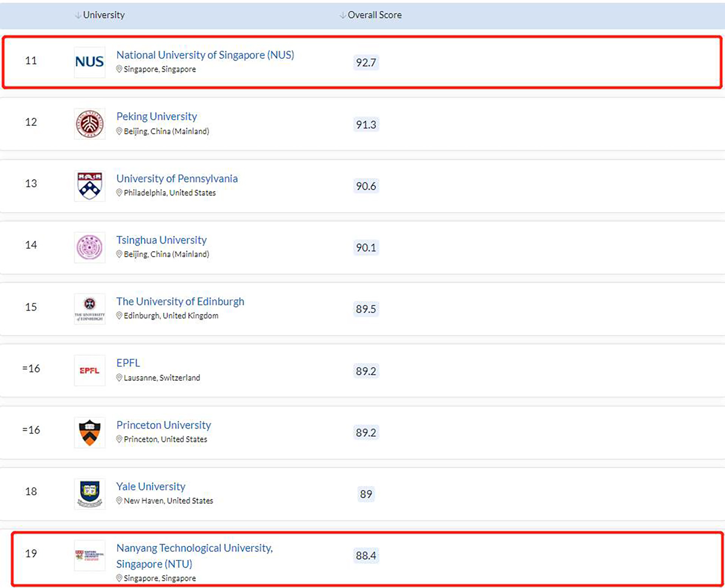Screen dimensions: 725x588
Task: Click Singapore, Singapore under the NUS name
Action: [160, 69]
